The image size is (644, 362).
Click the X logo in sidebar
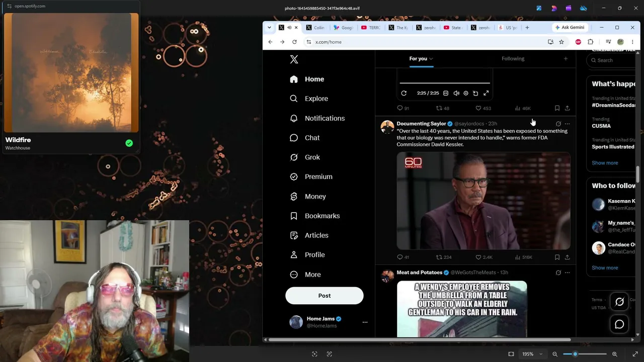[294, 59]
